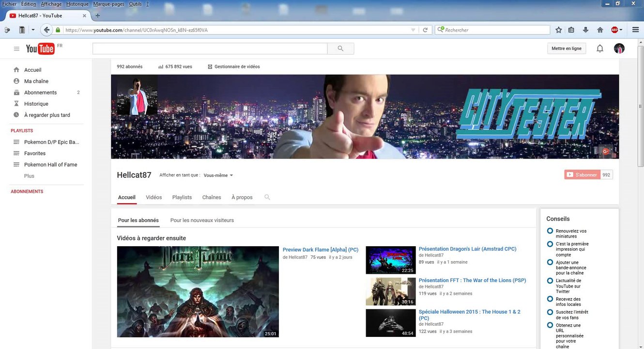
Task: Click the Ma chaîne icon in sidebar
Action: 16,81
